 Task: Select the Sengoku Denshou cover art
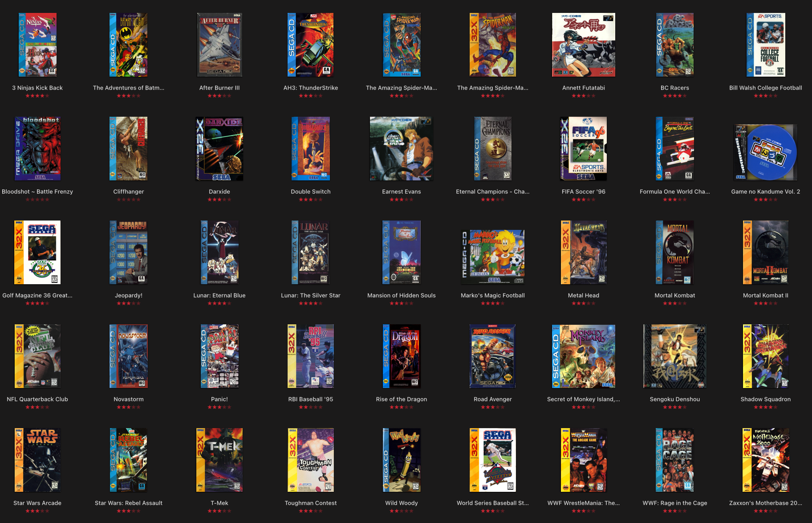pyautogui.click(x=675, y=356)
